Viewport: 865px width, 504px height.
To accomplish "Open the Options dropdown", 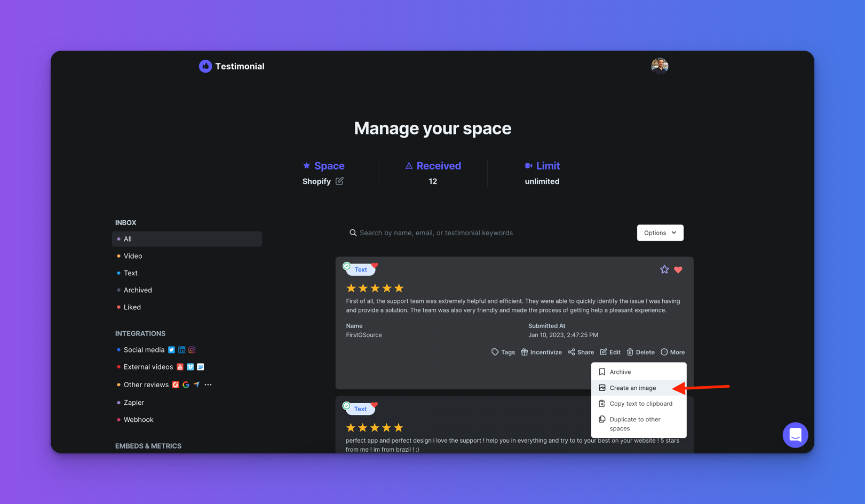I will click(x=660, y=233).
